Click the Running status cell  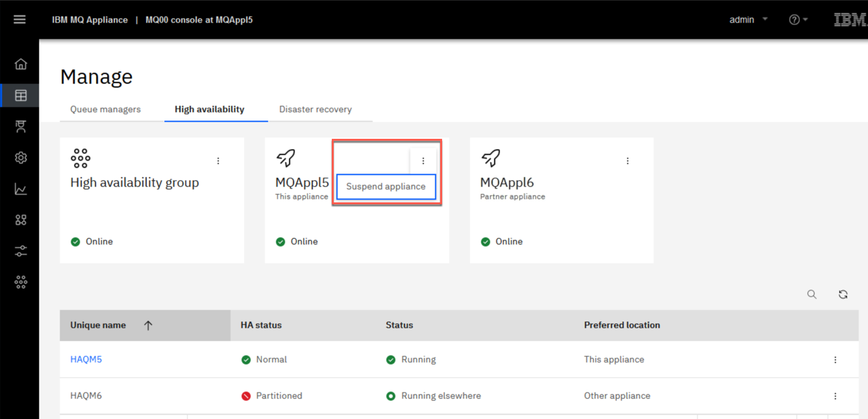point(411,359)
